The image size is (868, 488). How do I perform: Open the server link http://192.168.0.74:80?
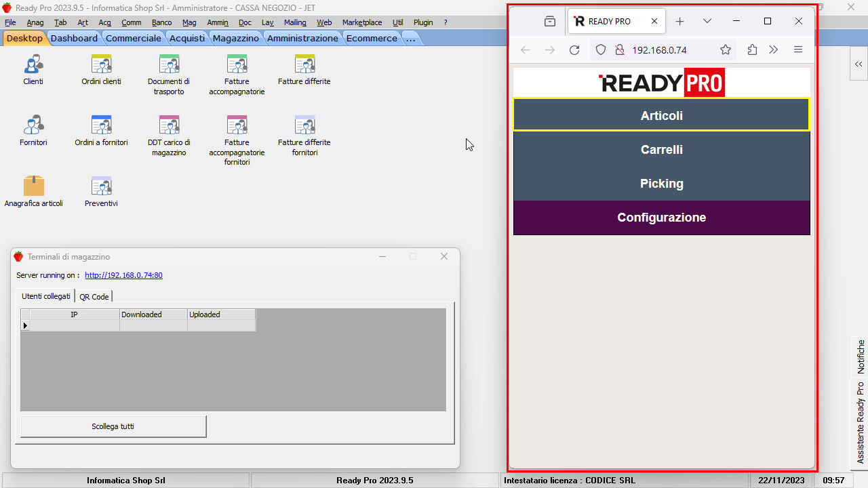click(x=123, y=275)
